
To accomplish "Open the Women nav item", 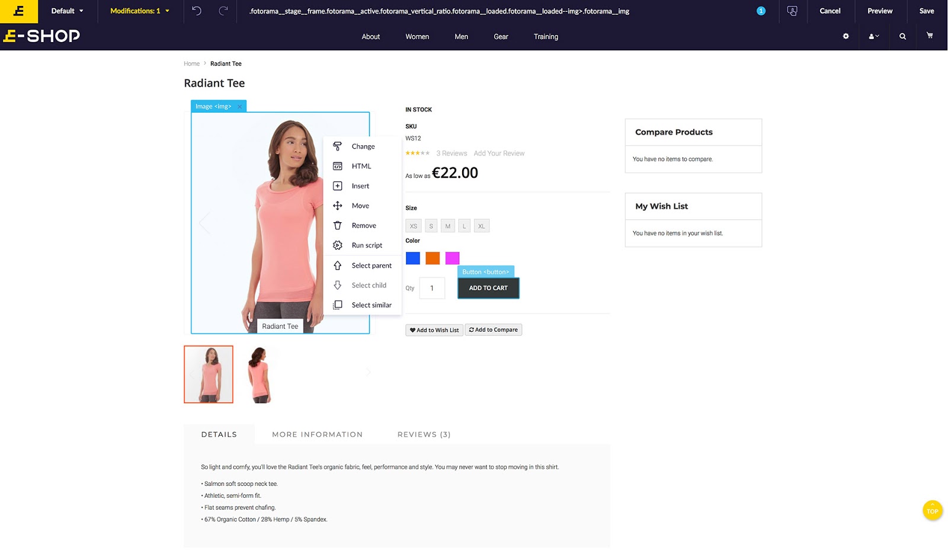I will [x=417, y=37].
